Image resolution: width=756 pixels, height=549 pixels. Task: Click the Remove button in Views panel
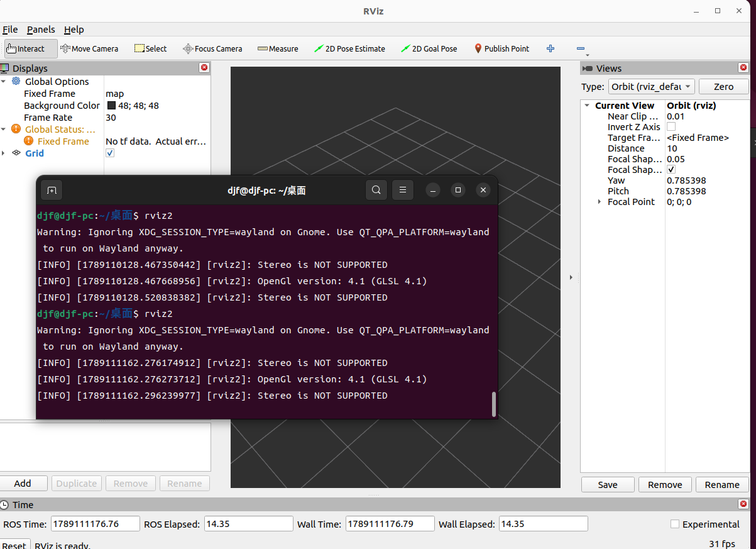(665, 485)
